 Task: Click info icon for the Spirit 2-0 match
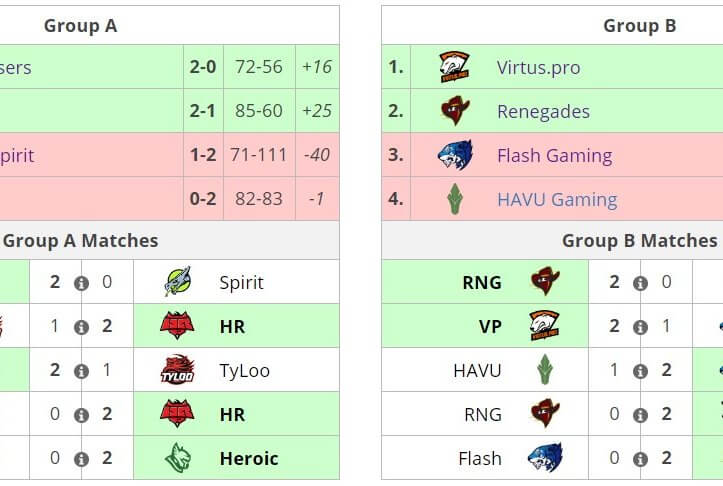click(81, 283)
